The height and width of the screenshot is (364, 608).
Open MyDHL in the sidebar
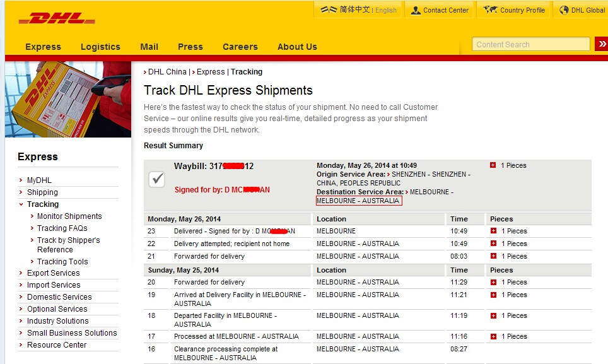(39, 180)
